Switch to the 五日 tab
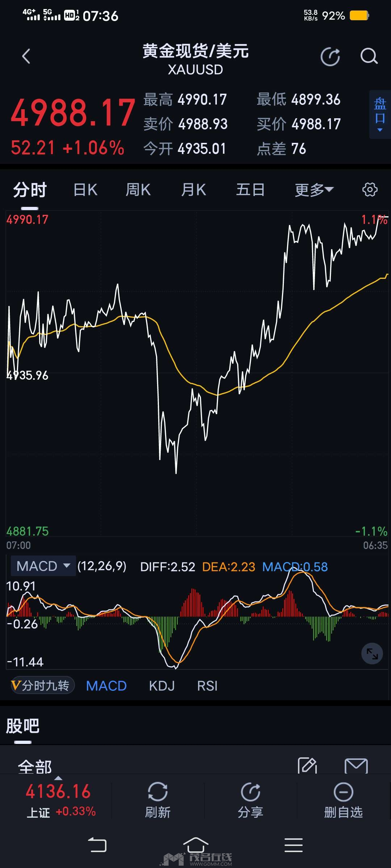 tap(250, 190)
